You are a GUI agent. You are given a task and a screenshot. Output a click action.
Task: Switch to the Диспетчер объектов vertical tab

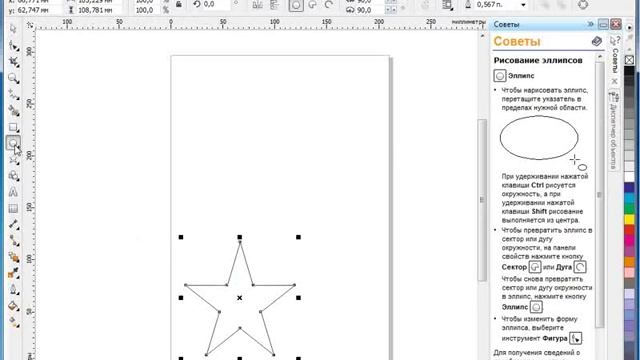[613, 131]
